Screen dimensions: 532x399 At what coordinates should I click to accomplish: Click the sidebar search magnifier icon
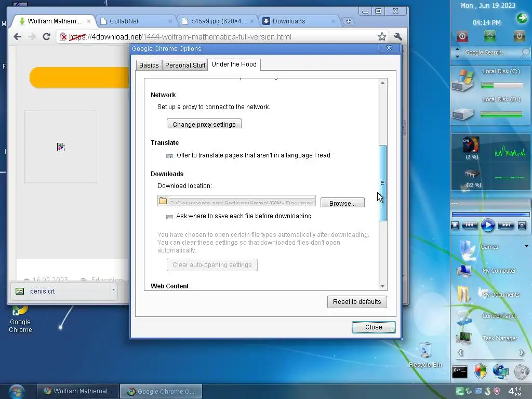[x=525, y=52]
